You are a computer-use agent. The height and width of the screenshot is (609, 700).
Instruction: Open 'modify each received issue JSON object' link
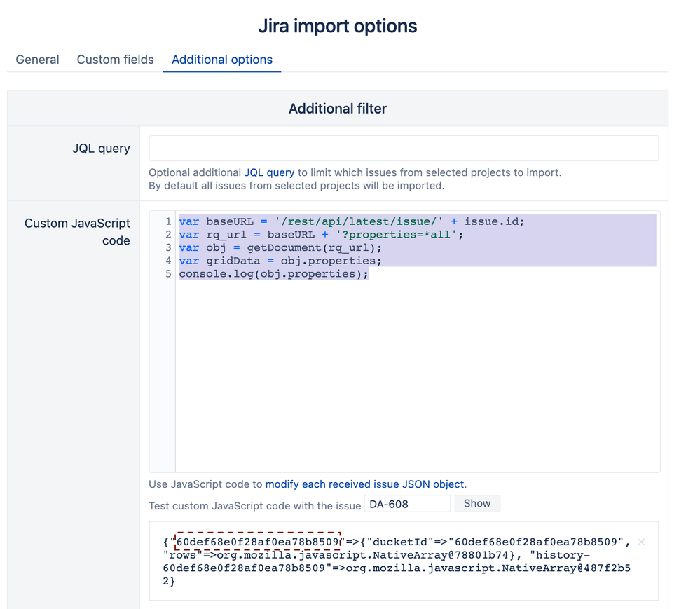365,484
